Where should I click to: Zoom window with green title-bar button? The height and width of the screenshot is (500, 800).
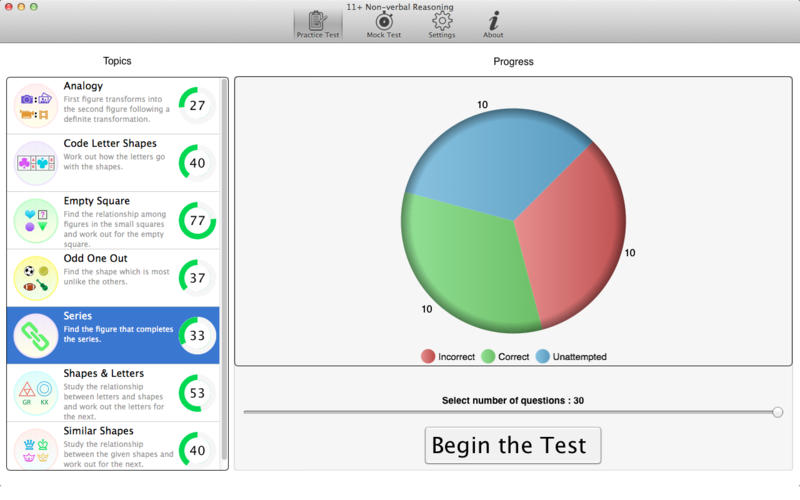click(34, 7)
